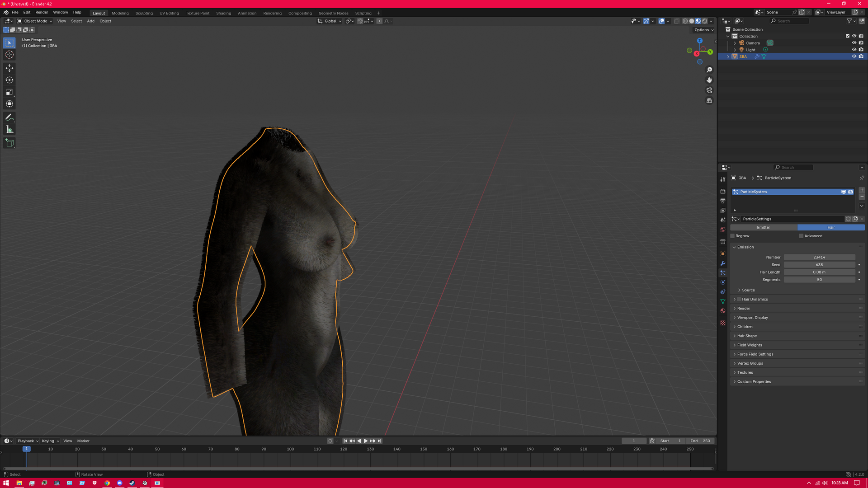Hide the 3BA object in viewport

854,56
